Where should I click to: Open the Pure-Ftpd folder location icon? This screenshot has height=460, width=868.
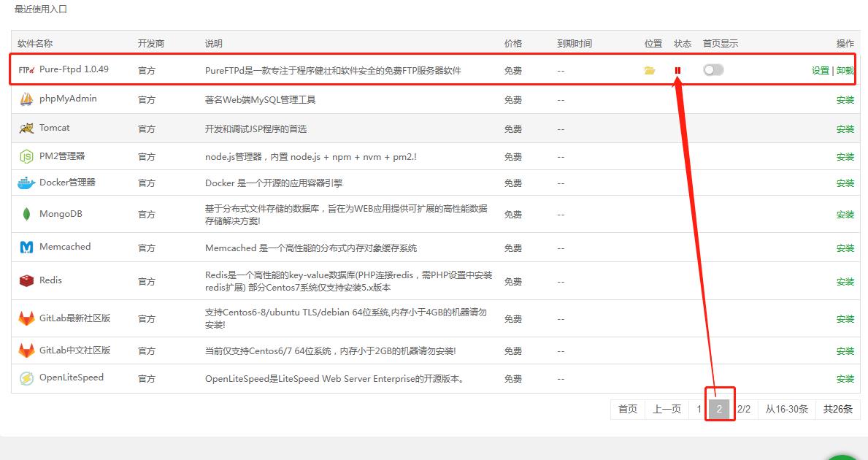click(650, 71)
